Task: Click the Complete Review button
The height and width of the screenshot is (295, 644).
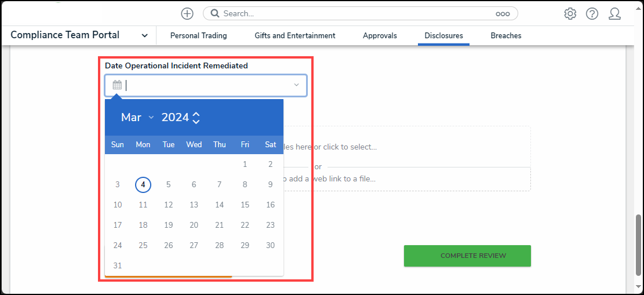Action: pyautogui.click(x=467, y=256)
